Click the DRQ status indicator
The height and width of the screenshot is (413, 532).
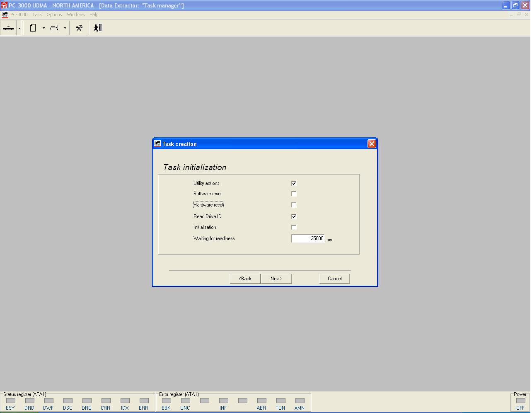87,401
